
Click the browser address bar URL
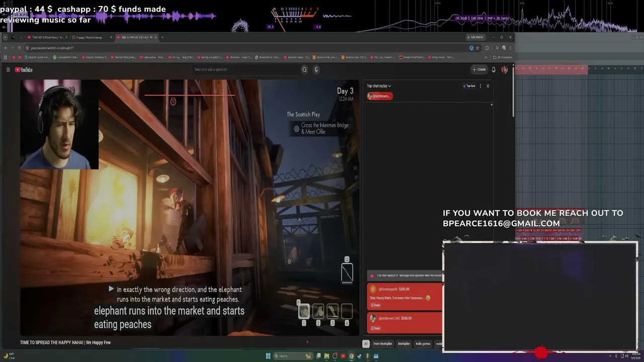(52, 48)
